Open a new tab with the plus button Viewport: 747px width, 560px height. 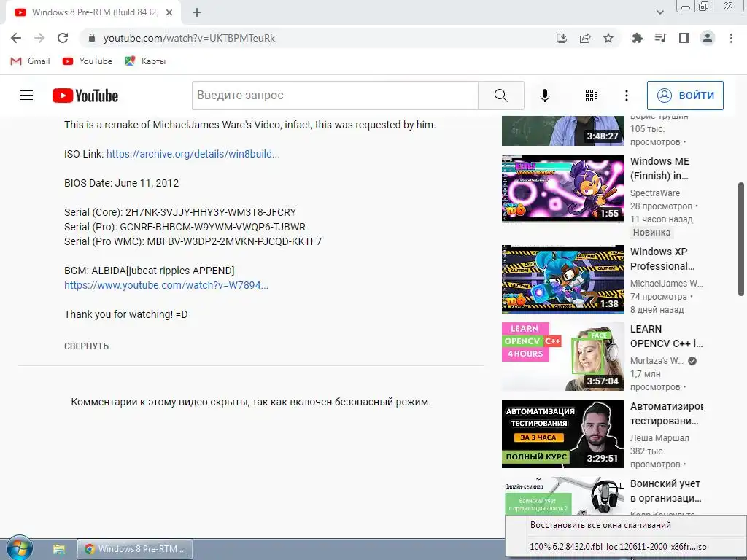197,13
